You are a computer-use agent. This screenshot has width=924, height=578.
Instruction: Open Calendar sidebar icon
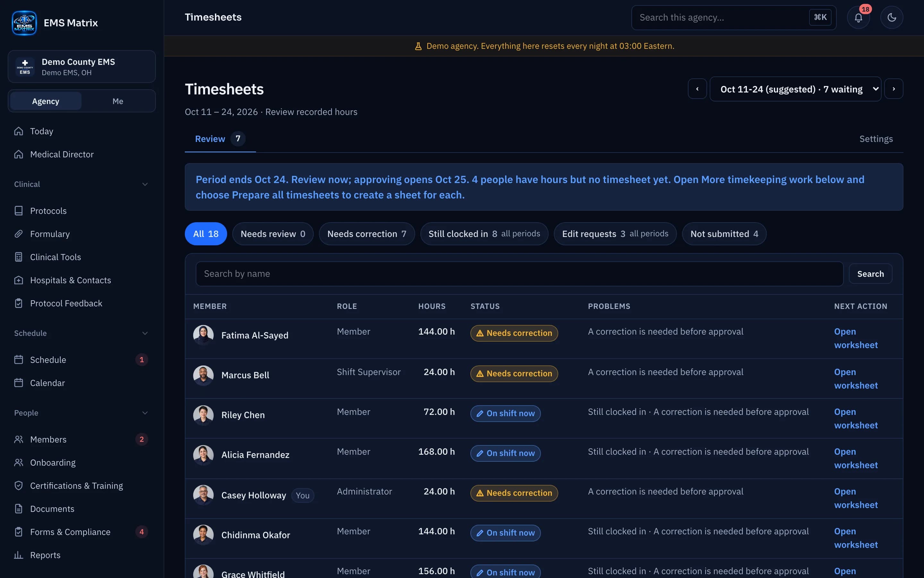click(x=19, y=383)
